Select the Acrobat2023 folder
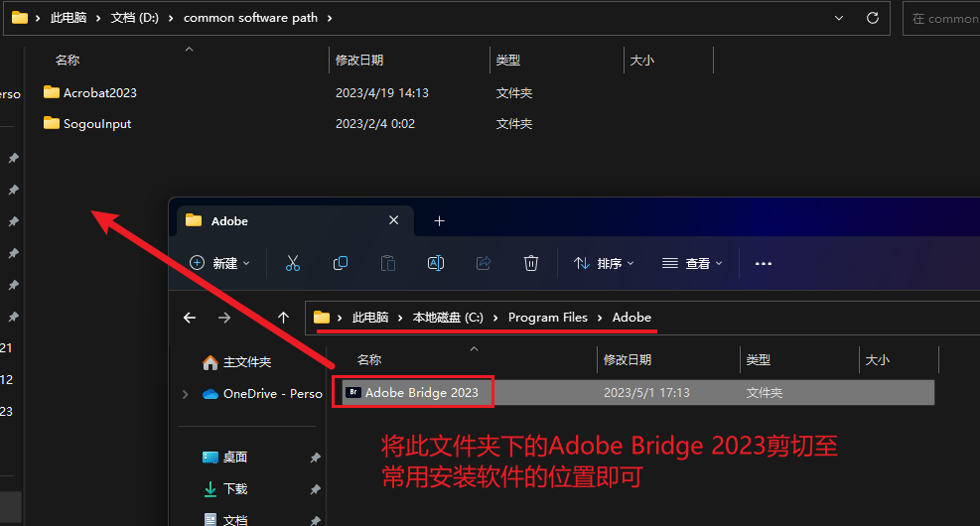 (90, 92)
